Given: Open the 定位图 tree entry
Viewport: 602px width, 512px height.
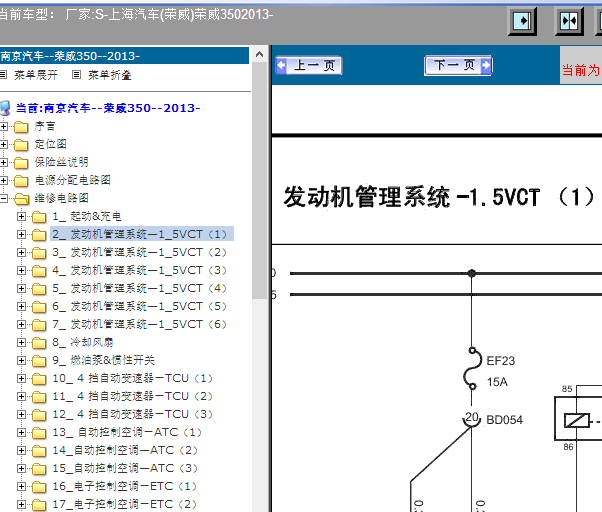Looking at the screenshot, I should tap(50, 144).
